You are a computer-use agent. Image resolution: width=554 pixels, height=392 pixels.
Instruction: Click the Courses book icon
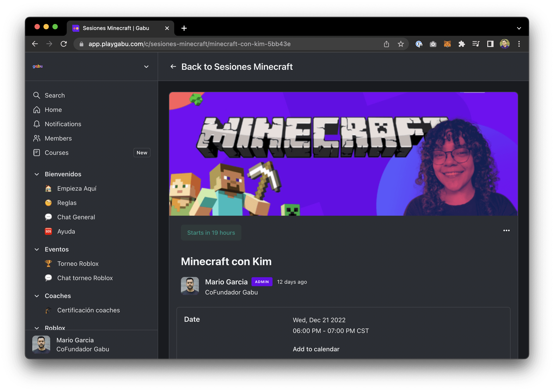click(x=37, y=153)
